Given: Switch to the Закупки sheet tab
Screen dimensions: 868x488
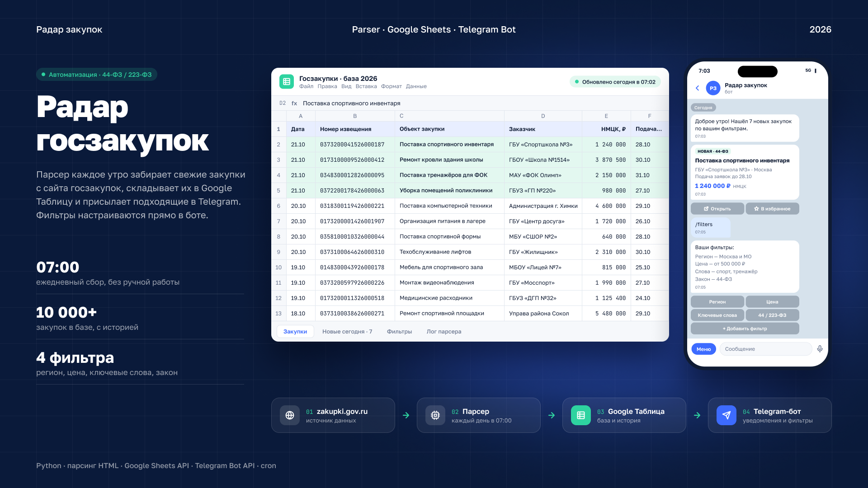Looking at the screenshot, I should pos(295,332).
